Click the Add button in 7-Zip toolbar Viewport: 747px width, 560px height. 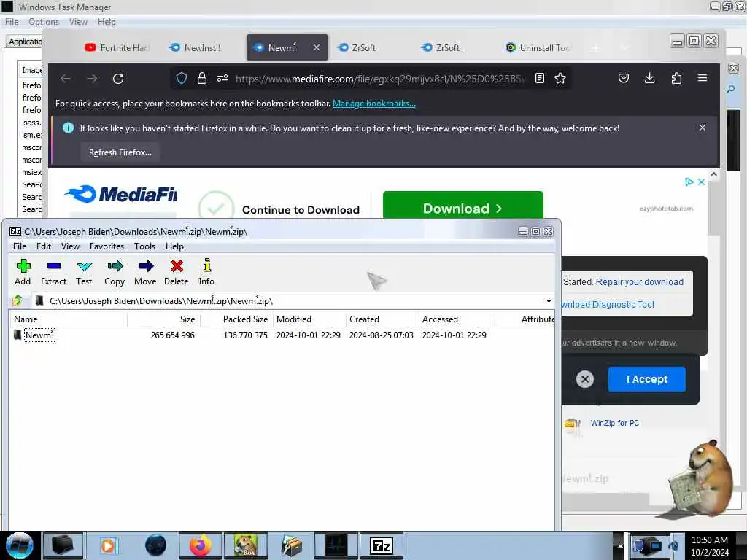[x=23, y=273]
